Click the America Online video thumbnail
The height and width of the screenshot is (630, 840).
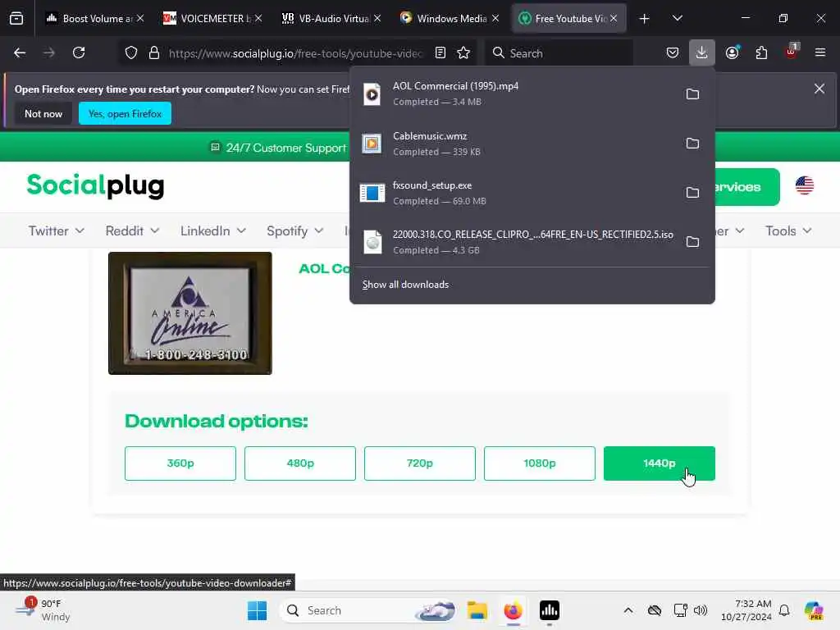[190, 313]
